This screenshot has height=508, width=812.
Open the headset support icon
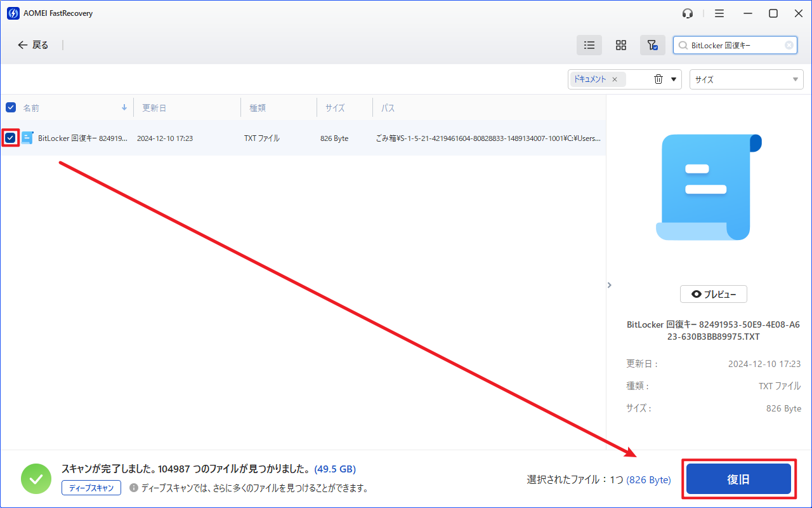click(688, 13)
